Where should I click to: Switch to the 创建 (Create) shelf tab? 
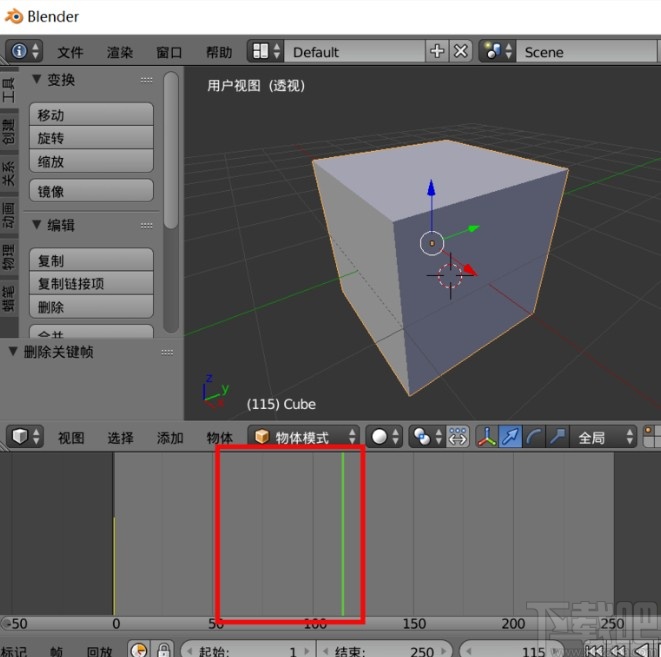pos(9,131)
